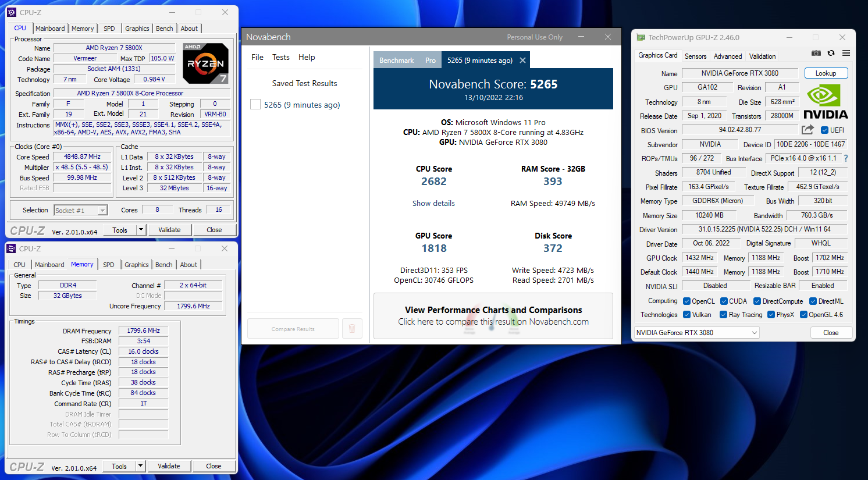This screenshot has width=868, height=480.
Task: Toggle the UEFI checkbox in GPU-Z
Action: 824,130
